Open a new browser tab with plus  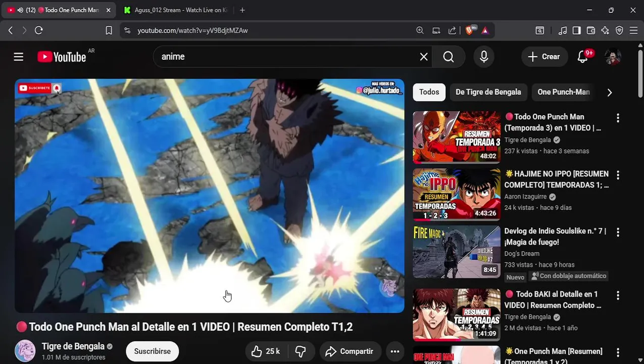242,10
